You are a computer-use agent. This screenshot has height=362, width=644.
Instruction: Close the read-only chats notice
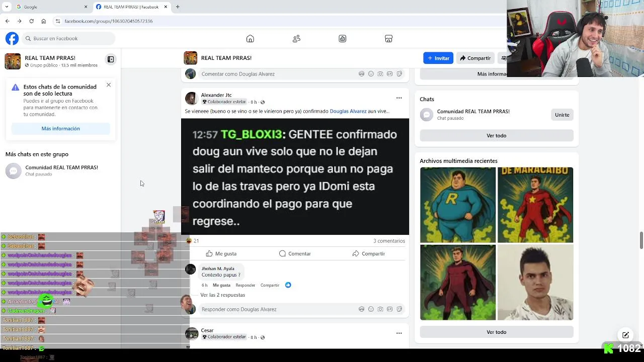109,85
